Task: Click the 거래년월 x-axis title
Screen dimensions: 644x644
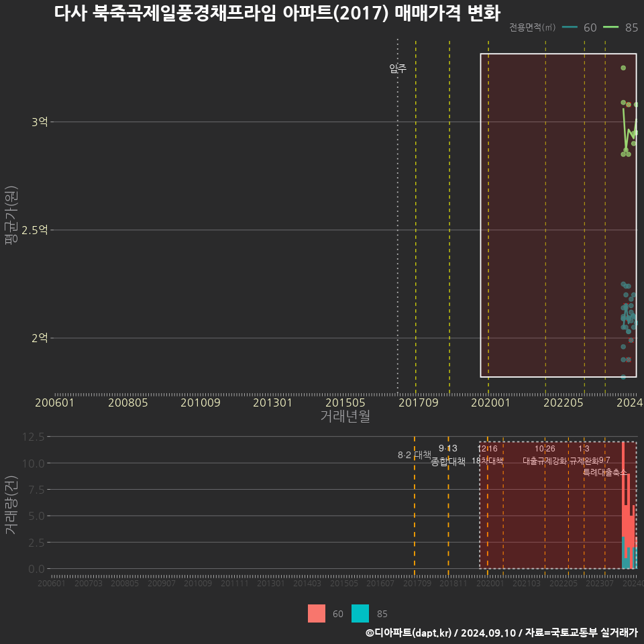Action: [345, 416]
